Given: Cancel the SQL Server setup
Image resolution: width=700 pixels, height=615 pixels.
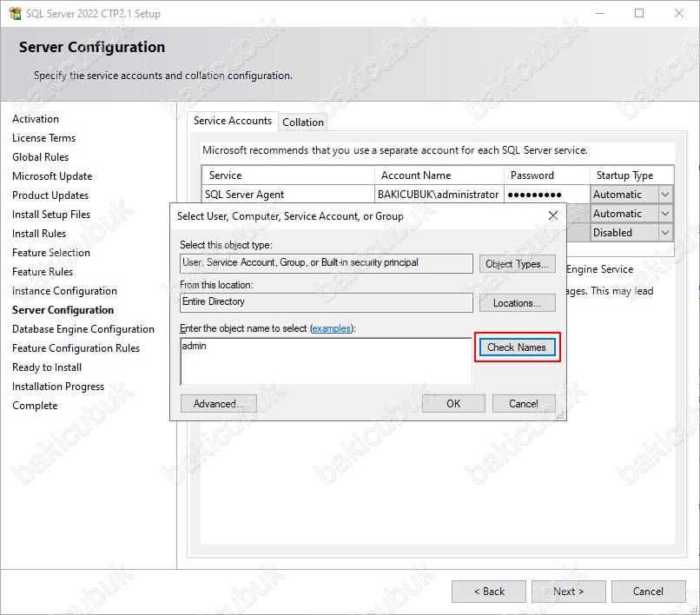Looking at the screenshot, I should pyautogui.click(x=648, y=592).
